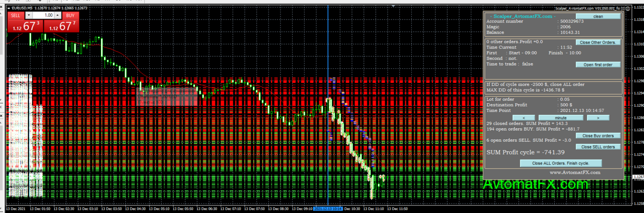Click the SELL button in one-click panel
The image size is (644, 213).
(x=15, y=15)
